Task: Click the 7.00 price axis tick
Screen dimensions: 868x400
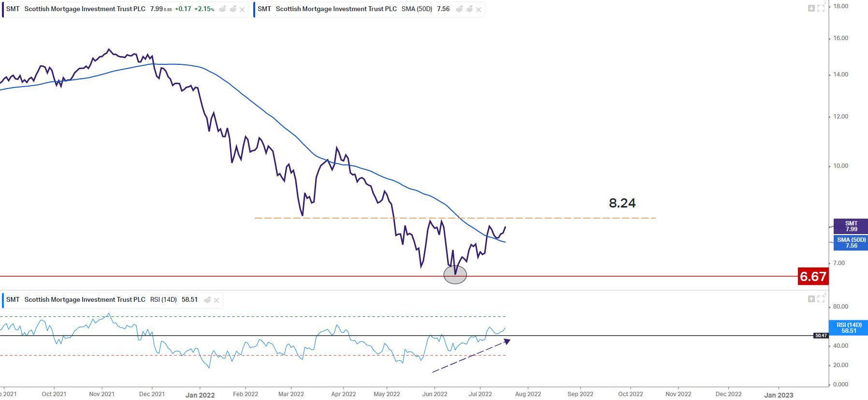Action: (x=839, y=263)
